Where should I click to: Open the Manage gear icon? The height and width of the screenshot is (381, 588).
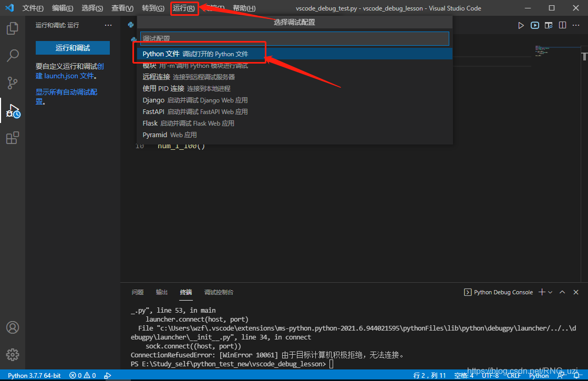click(x=13, y=354)
